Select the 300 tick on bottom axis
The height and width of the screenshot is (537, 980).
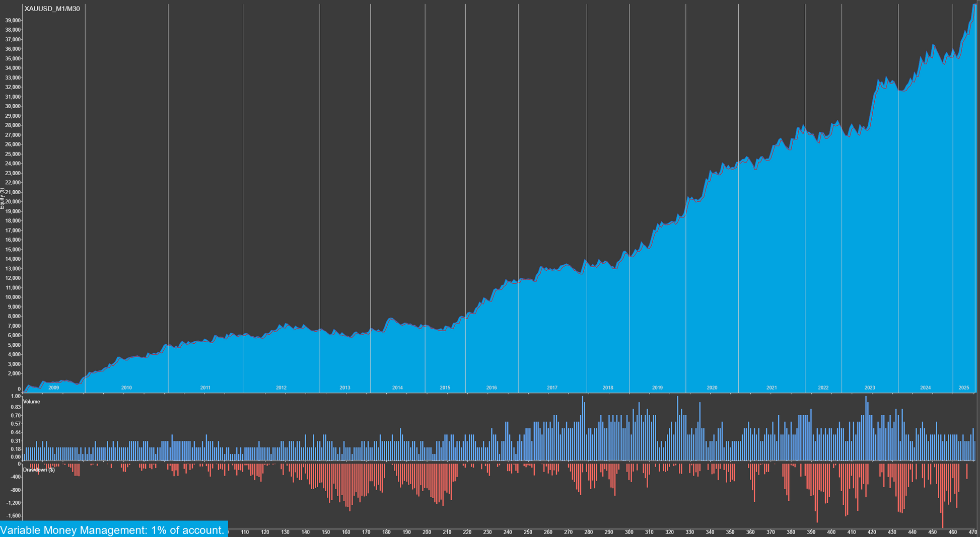629,532
